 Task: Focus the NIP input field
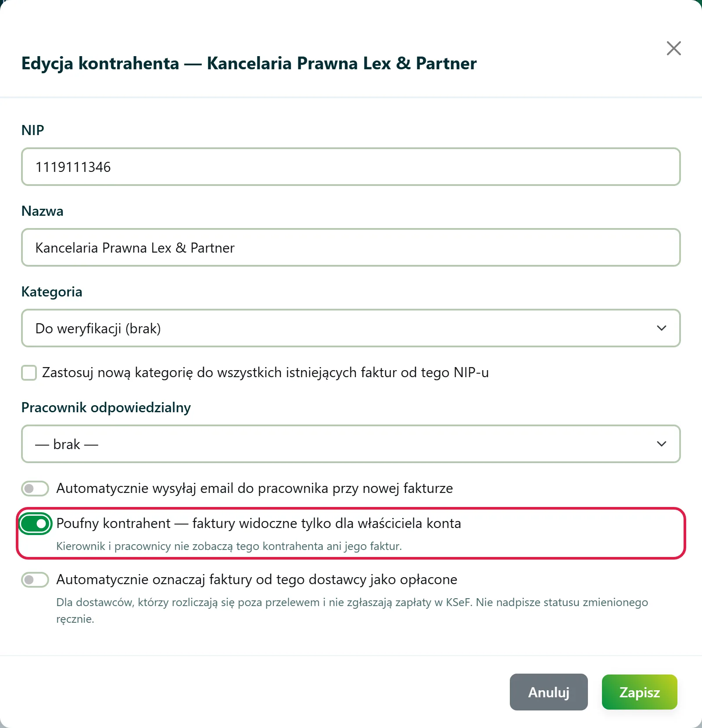[x=351, y=167]
